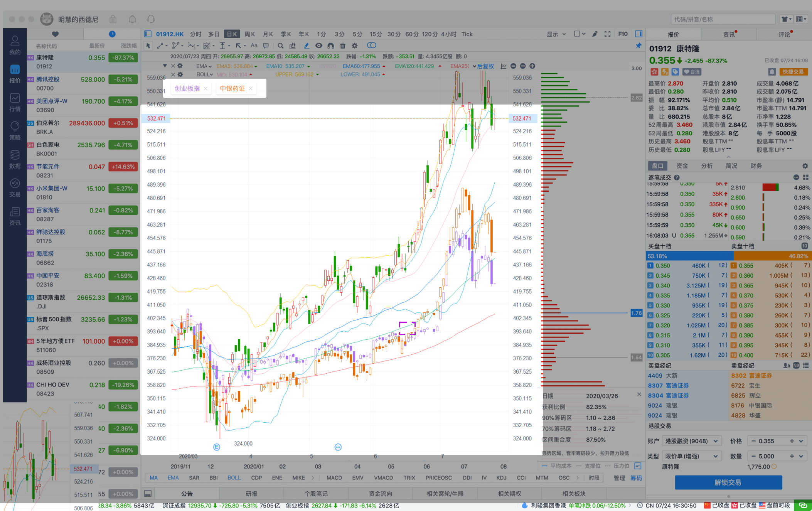Open F10 company info
This screenshot has width=812, height=511.
pyautogui.click(x=623, y=34)
